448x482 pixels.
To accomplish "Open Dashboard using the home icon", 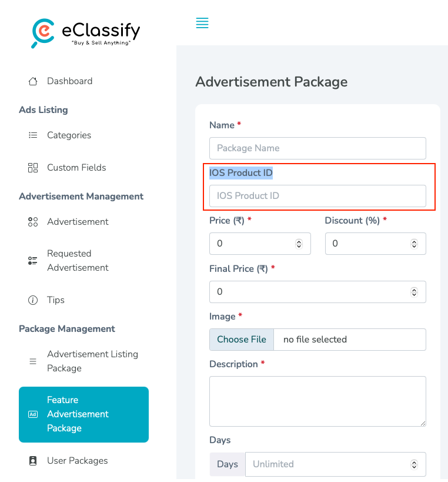I will (33, 81).
